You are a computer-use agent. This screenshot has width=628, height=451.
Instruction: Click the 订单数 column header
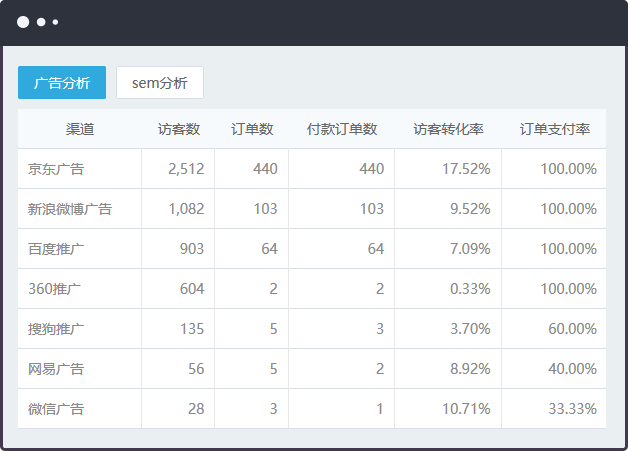pos(252,129)
